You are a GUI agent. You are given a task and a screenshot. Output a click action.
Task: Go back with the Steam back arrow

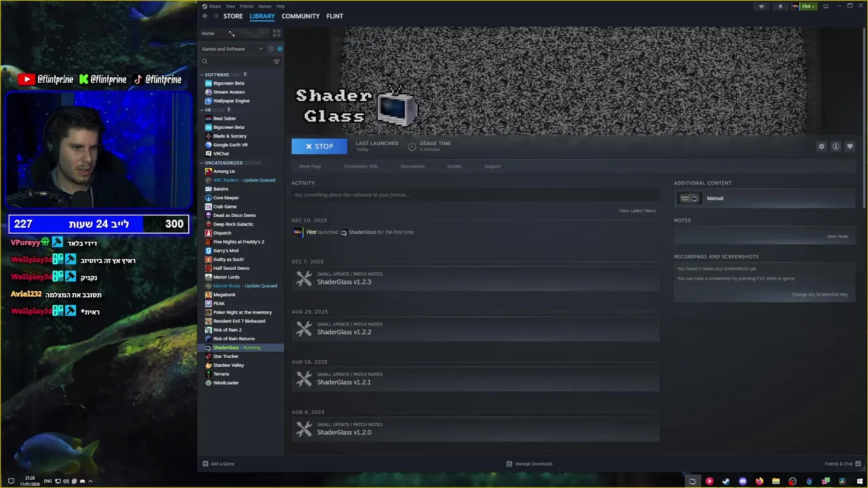[x=205, y=16]
